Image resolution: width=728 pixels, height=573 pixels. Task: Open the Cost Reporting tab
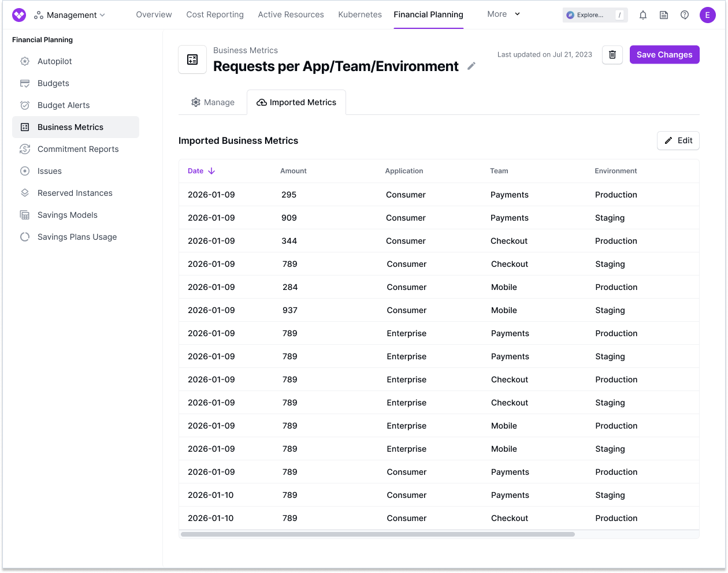(215, 14)
